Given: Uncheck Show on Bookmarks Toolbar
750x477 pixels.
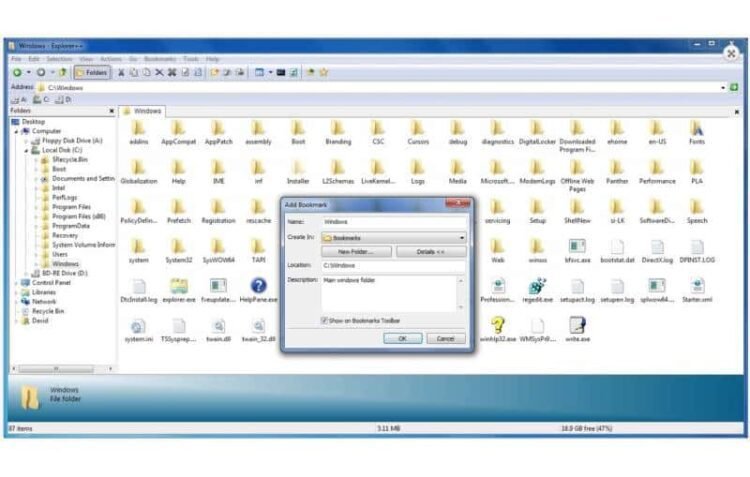Looking at the screenshot, I should coord(324,321).
